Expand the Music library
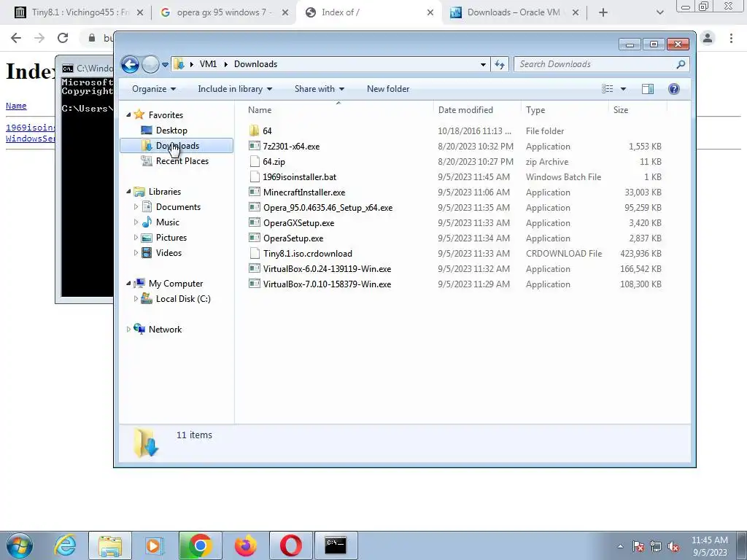 136,222
